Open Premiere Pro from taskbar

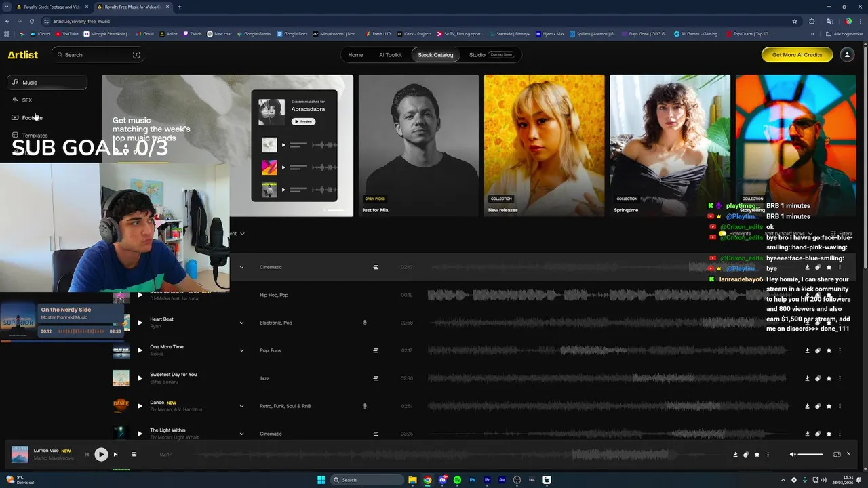click(487, 480)
